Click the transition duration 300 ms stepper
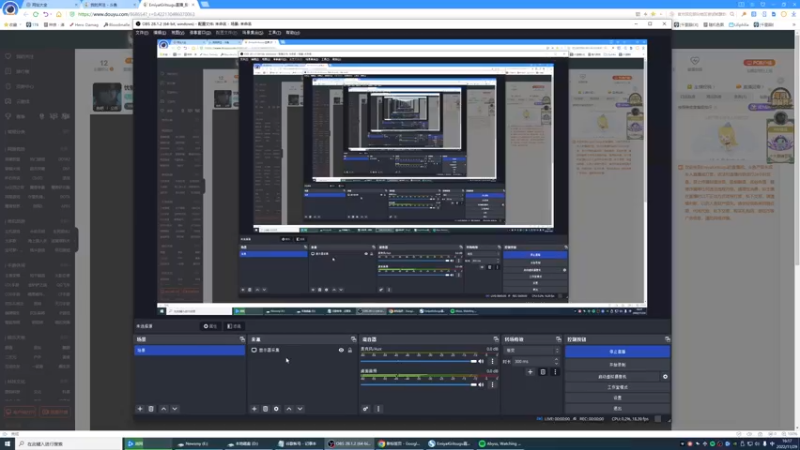 (x=557, y=361)
